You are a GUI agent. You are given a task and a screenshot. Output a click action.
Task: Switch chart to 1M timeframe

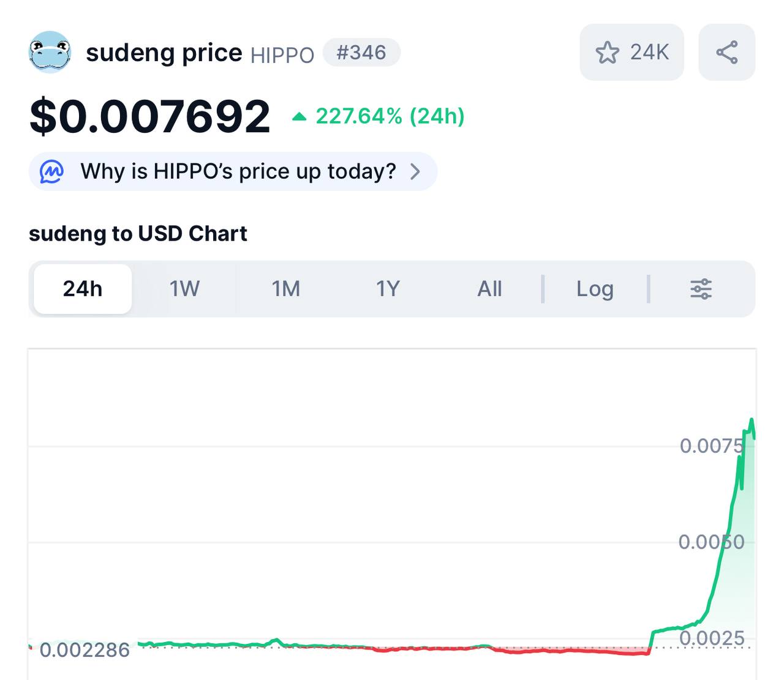[286, 289]
